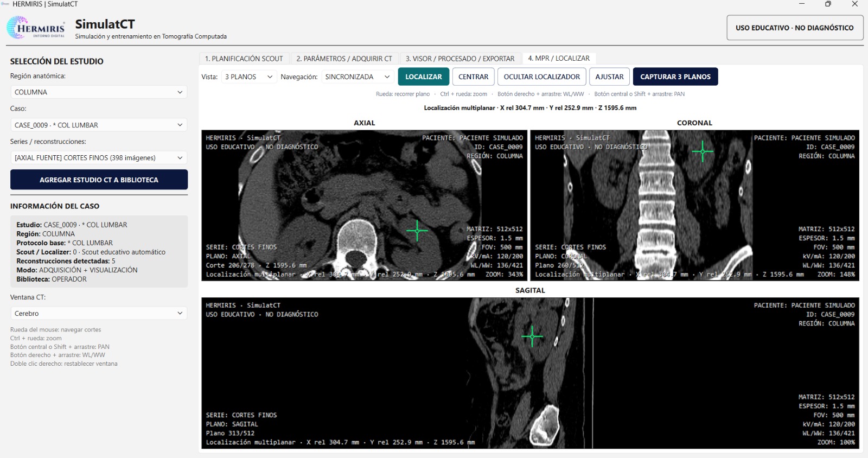This screenshot has height=458, width=868.
Task: Open the 3. VISOR / PROCESADO / EXPORTAR tab
Action: point(460,59)
